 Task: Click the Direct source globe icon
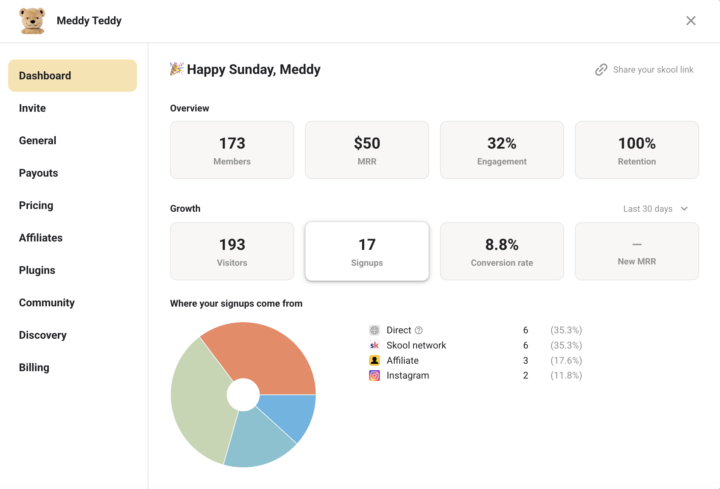(x=374, y=330)
